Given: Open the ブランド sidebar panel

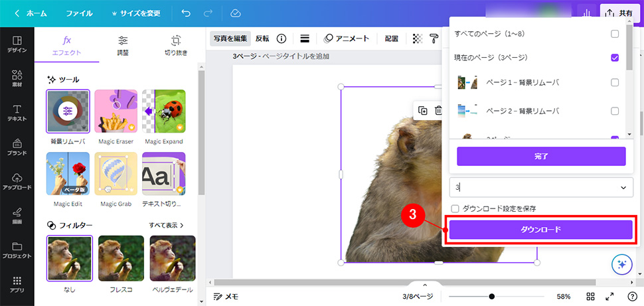Looking at the screenshot, I should click(17, 147).
